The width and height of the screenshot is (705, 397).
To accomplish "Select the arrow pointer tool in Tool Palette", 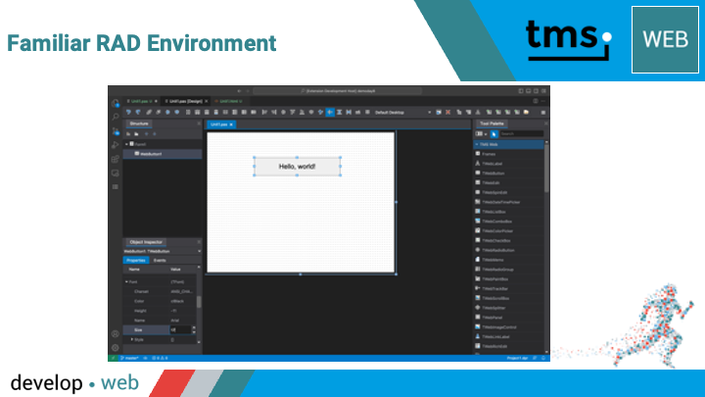I will [494, 134].
